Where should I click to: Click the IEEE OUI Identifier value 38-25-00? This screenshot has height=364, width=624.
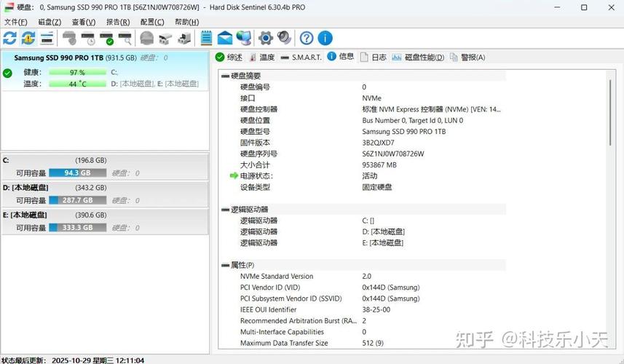pos(376,309)
